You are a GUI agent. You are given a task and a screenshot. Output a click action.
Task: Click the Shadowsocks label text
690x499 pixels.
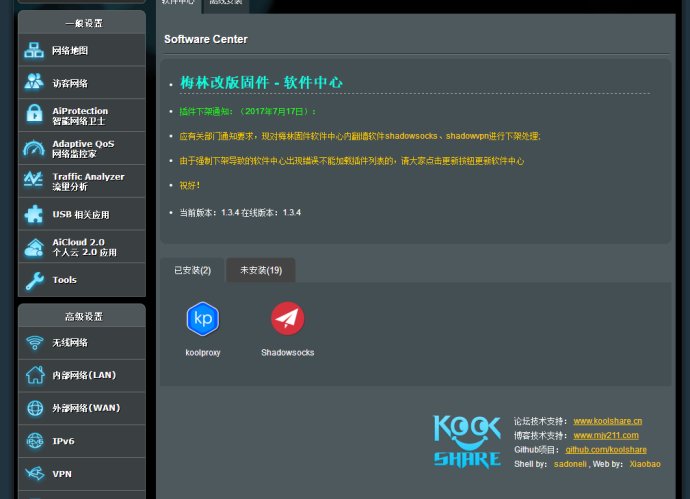pyautogui.click(x=287, y=352)
